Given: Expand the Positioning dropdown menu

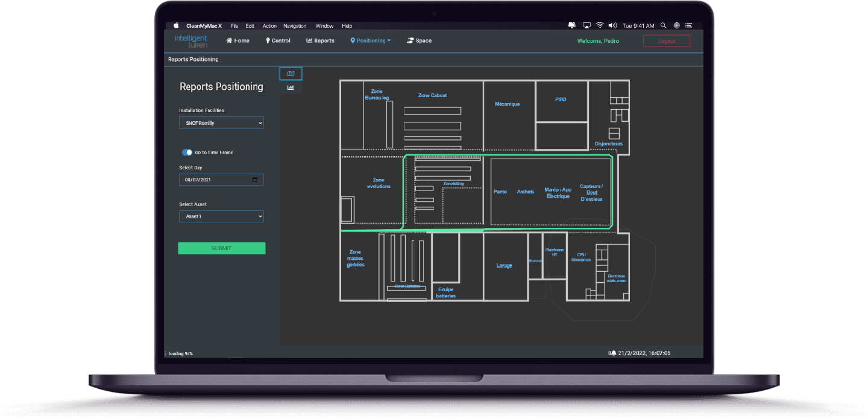Looking at the screenshot, I should pyautogui.click(x=371, y=41).
